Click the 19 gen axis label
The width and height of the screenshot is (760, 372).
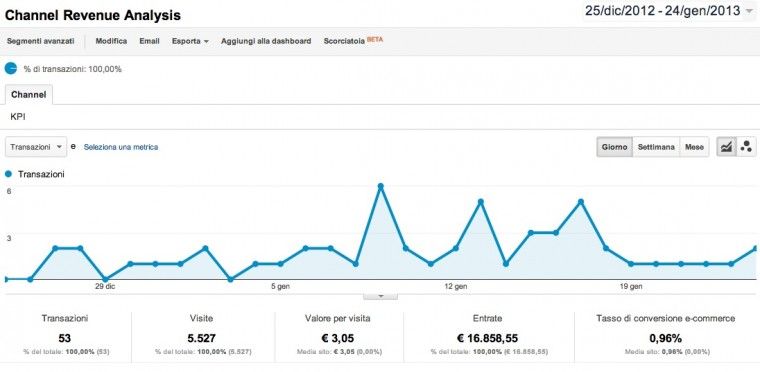pyautogui.click(x=631, y=287)
